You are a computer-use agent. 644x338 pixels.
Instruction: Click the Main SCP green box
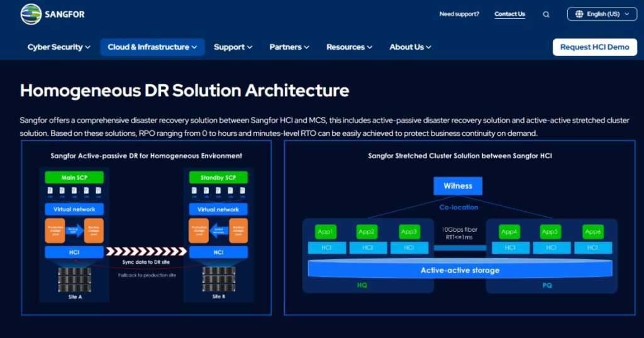(x=74, y=178)
